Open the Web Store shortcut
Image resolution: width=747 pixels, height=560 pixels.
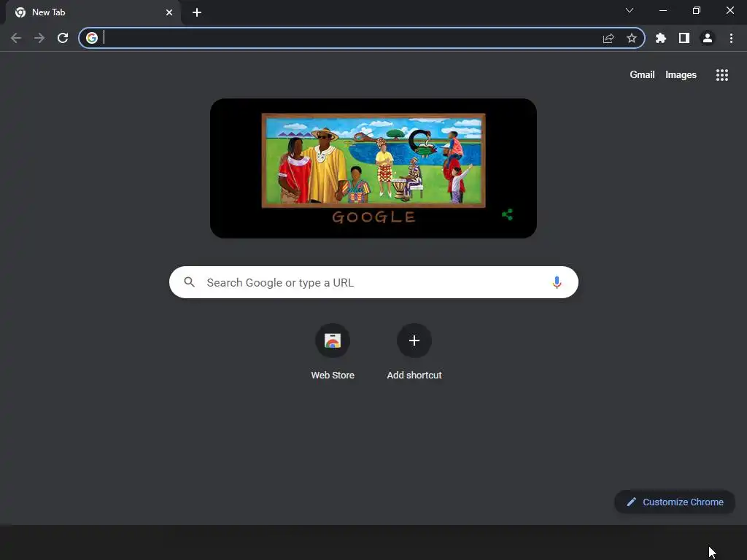pos(333,351)
